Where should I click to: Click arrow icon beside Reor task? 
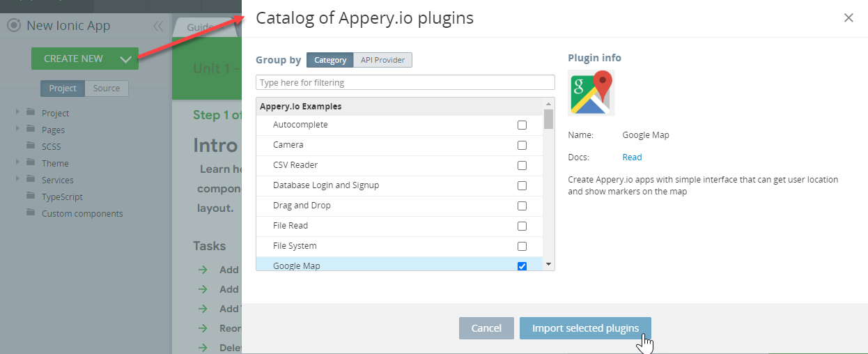pos(203,328)
